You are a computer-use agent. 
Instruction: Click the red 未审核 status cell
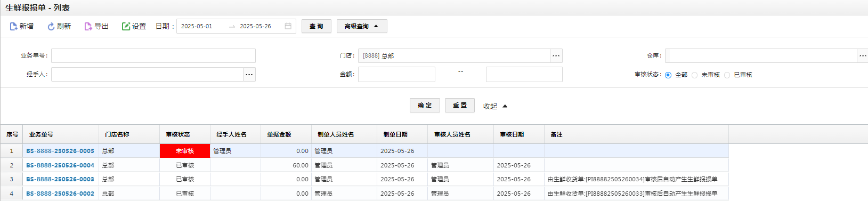click(x=185, y=151)
